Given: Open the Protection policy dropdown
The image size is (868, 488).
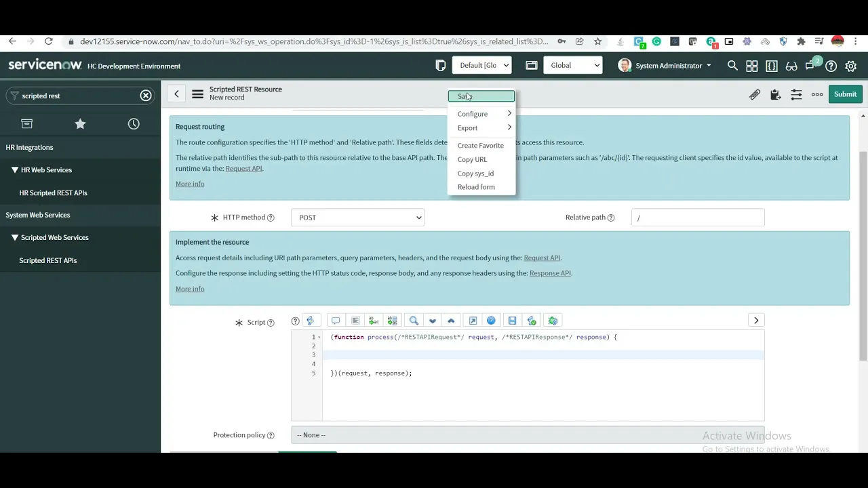Looking at the screenshot, I should pos(528,435).
